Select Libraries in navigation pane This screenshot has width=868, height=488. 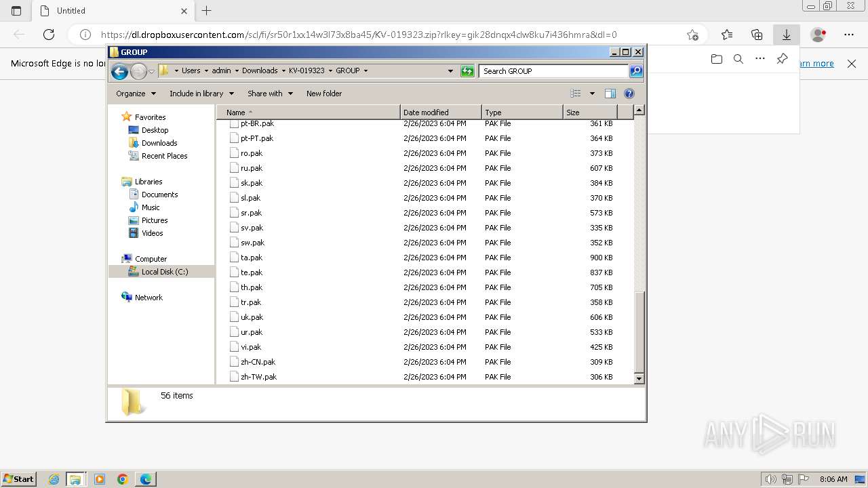[x=149, y=182]
